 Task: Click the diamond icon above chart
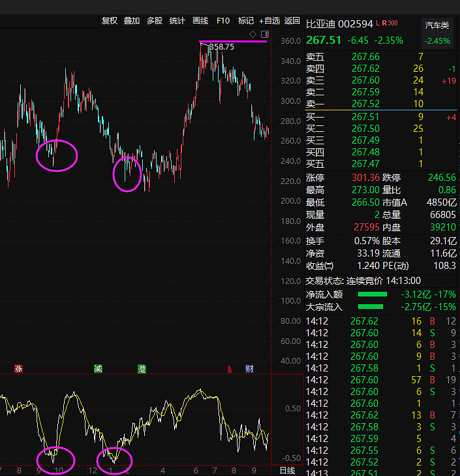coord(253,35)
